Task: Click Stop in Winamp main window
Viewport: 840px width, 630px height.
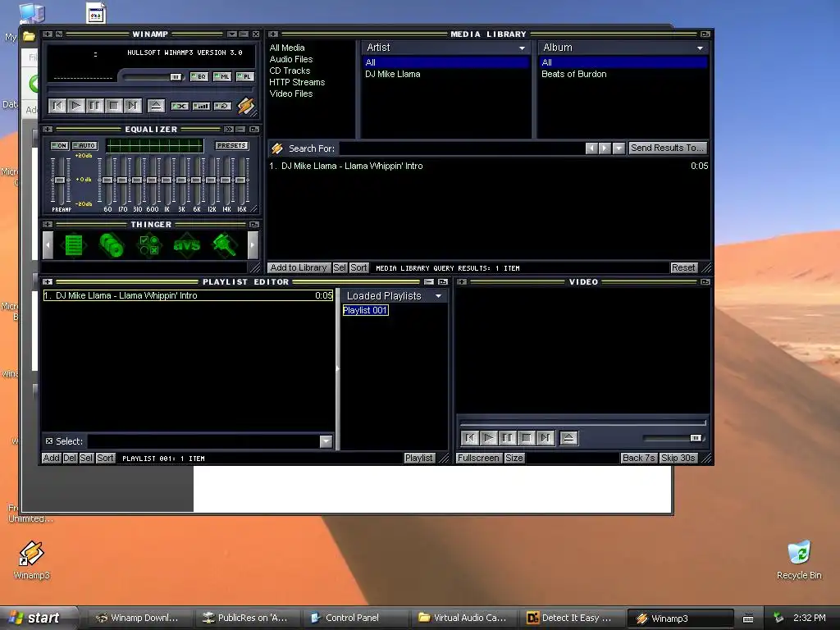Action: click(113, 106)
